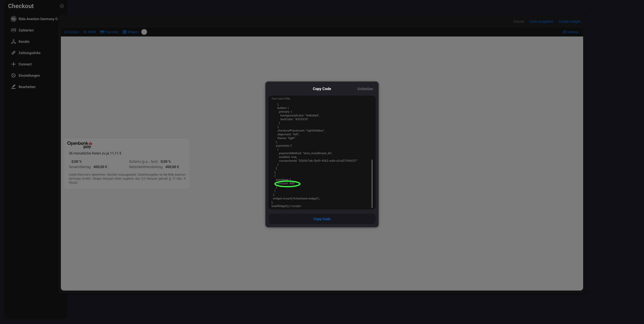Click the Create widget link

(x=569, y=21)
